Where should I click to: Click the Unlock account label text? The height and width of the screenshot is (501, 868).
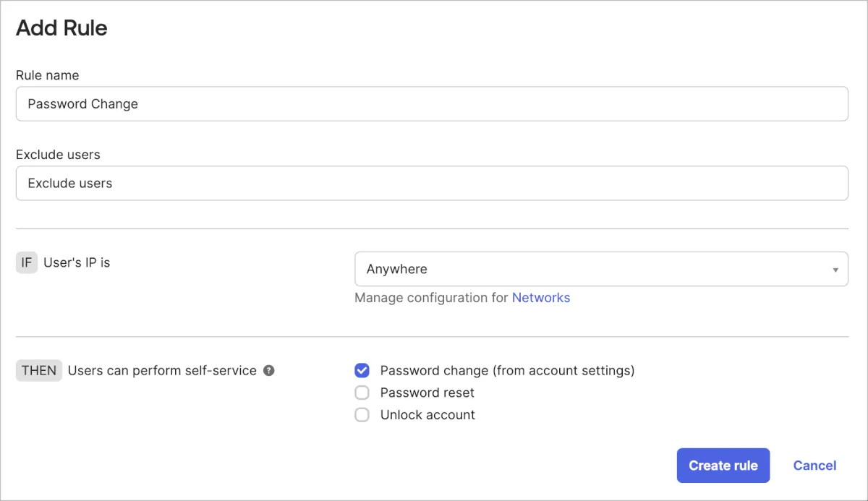pos(427,415)
